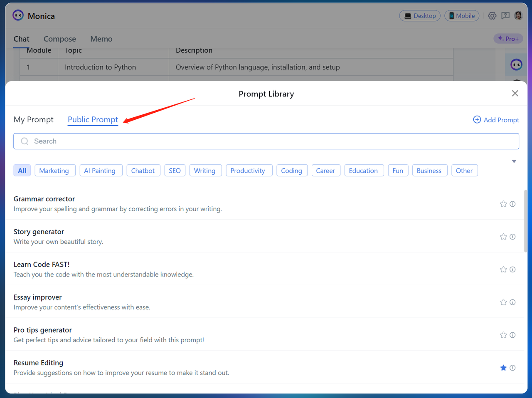This screenshot has width=532, height=398.
Task: Select the All category filter
Action: click(22, 171)
